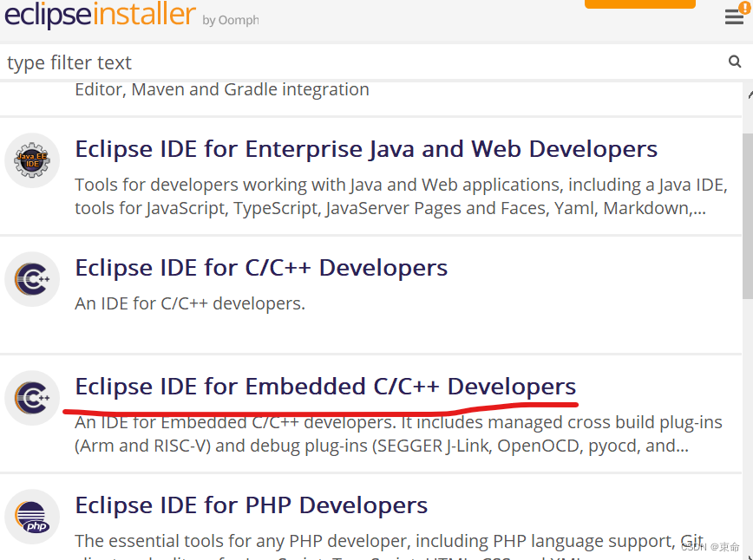Click 'Editor, Maven and Gradle integration' text
Screen dimensions: 753x560
[x=222, y=90]
